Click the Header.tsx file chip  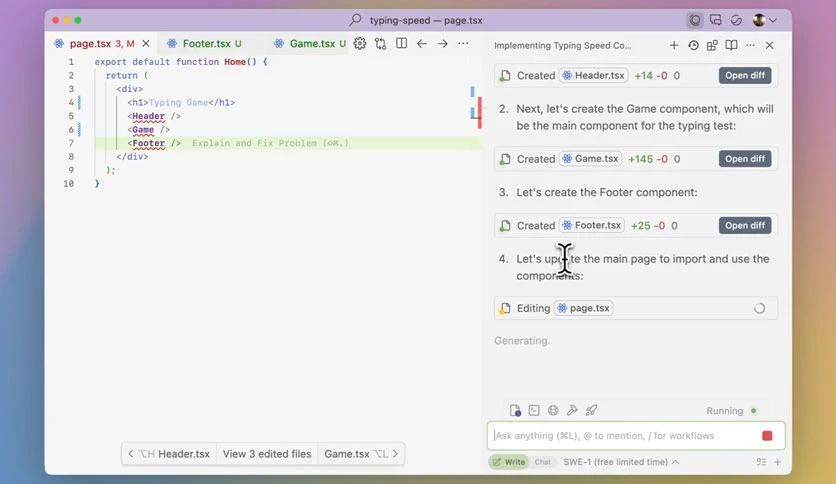pos(593,75)
